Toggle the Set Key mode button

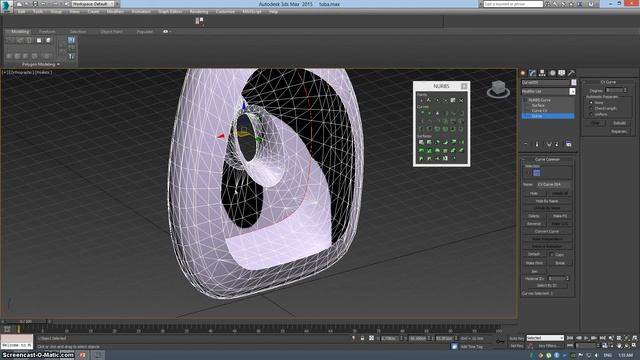pos(517,346)
